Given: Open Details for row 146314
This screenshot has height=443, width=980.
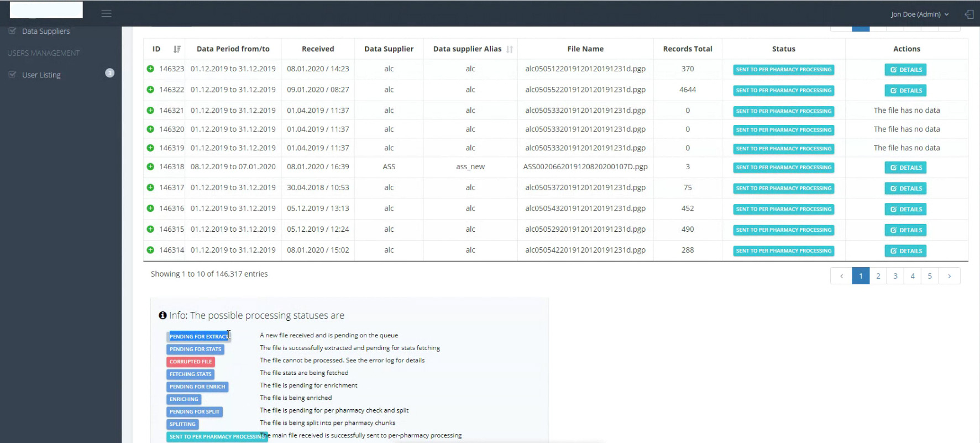Looking at the screenshot, I should pos(906,251).
